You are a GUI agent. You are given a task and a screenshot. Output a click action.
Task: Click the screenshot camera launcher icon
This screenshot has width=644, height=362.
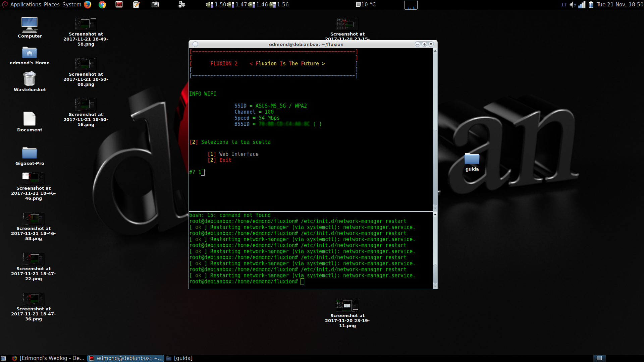point(155,4)
